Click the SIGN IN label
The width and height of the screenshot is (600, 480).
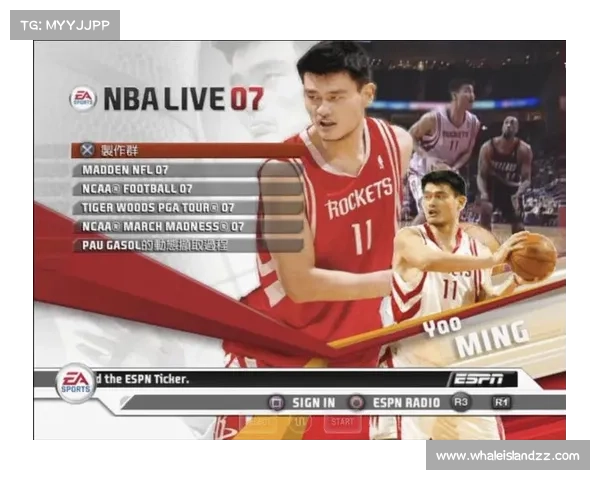[x=314, y=403]
